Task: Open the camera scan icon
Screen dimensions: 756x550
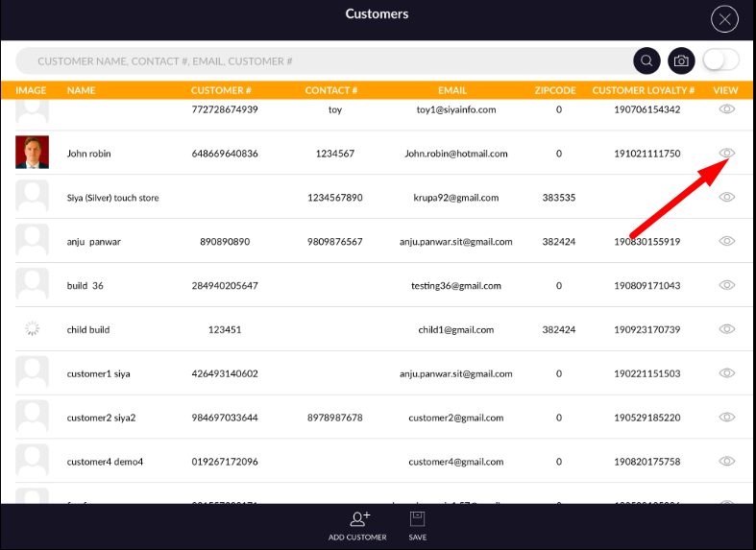Action: 681,60
